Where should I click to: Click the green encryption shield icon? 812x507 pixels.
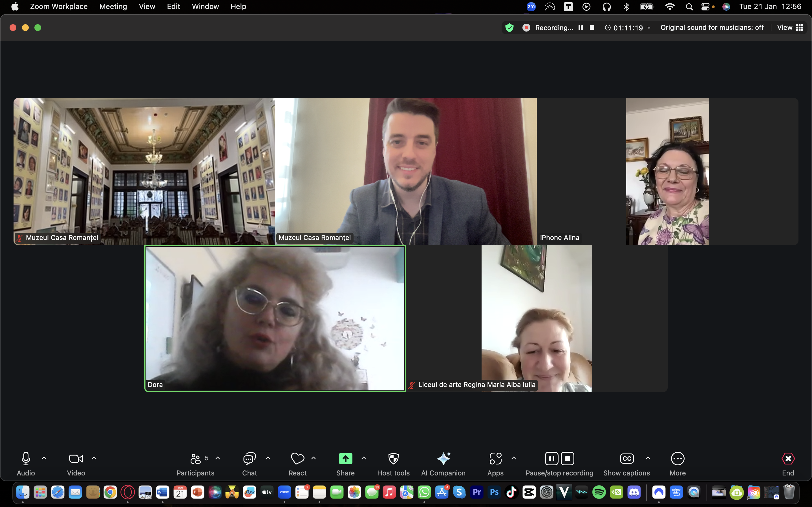pos(509,28)
